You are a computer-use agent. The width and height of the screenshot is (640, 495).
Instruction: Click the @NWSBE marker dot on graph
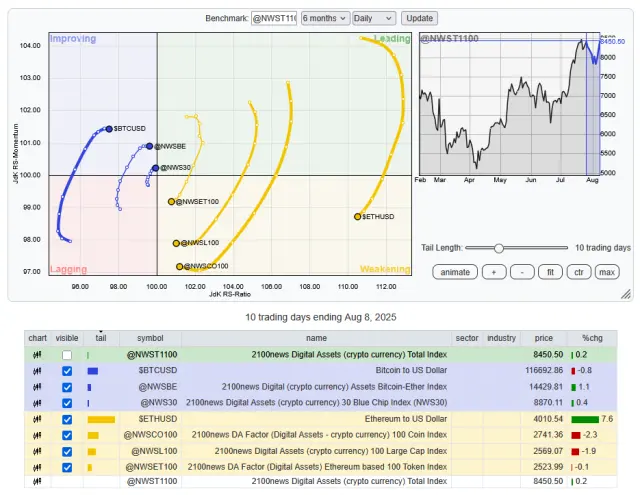(149, 146)
